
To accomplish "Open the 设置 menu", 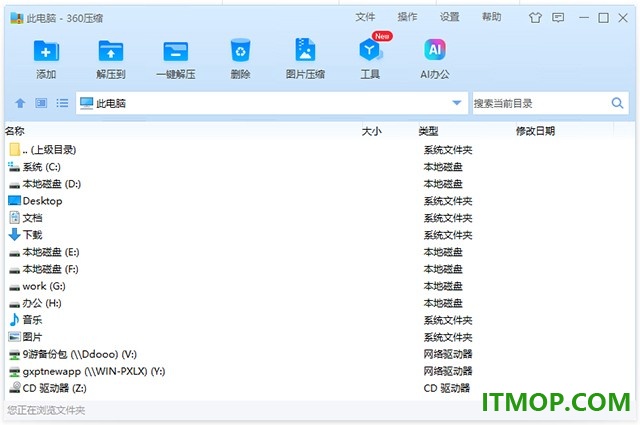I will [x=449, y=17].
